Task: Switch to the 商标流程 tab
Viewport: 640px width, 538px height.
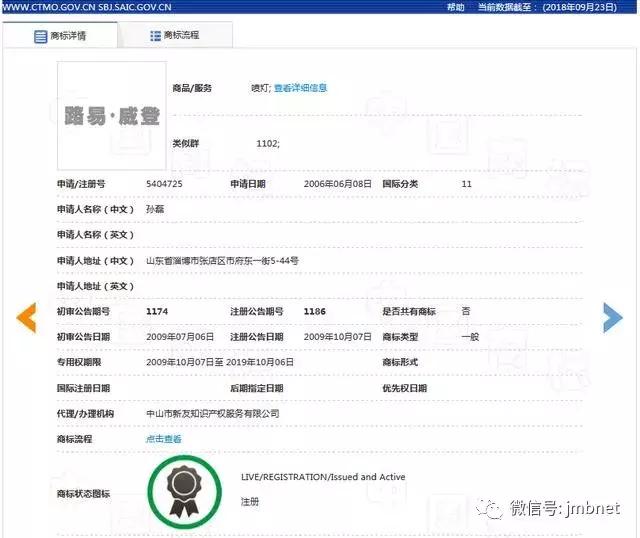Action: coord(175,36)
